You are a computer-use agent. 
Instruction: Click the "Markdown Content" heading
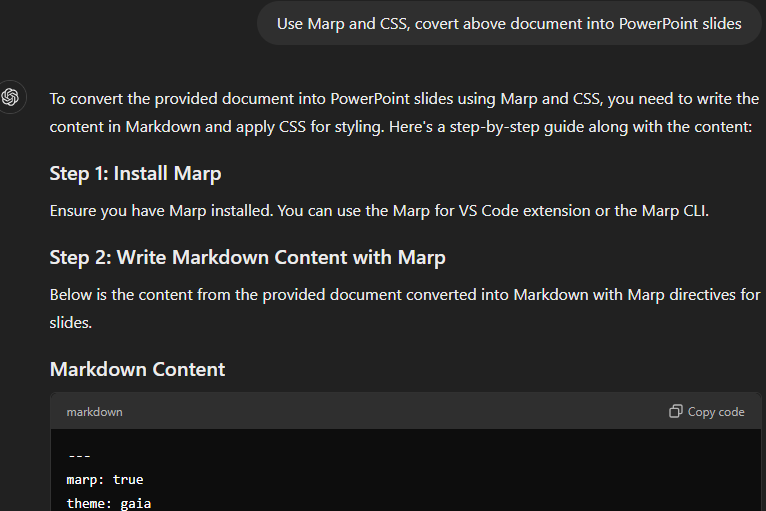(x=137, y=369)
